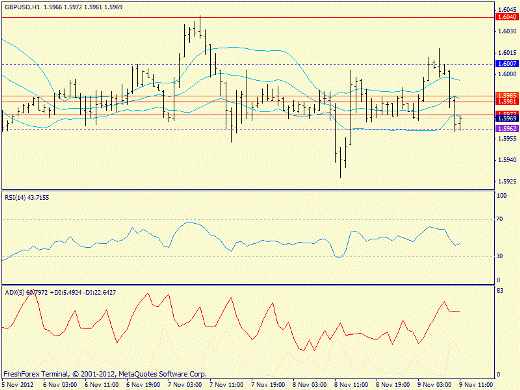Click the current price 1.5969 label
The image size is (520, 390).
pos(507,118)
